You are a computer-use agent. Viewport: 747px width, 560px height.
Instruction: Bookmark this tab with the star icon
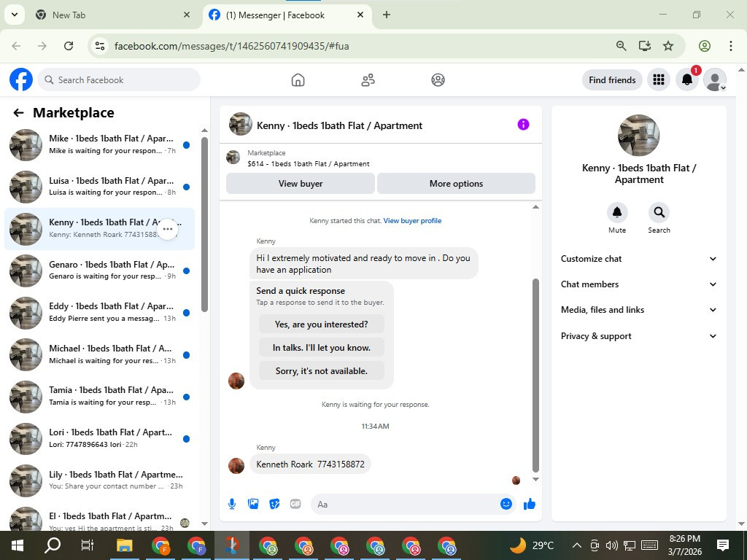point(668,46)
